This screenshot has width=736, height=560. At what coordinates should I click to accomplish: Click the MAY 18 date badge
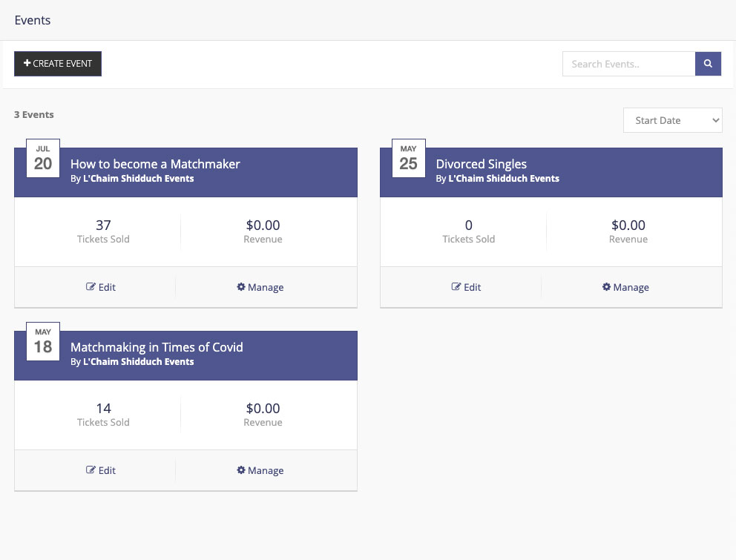point(43,341)
